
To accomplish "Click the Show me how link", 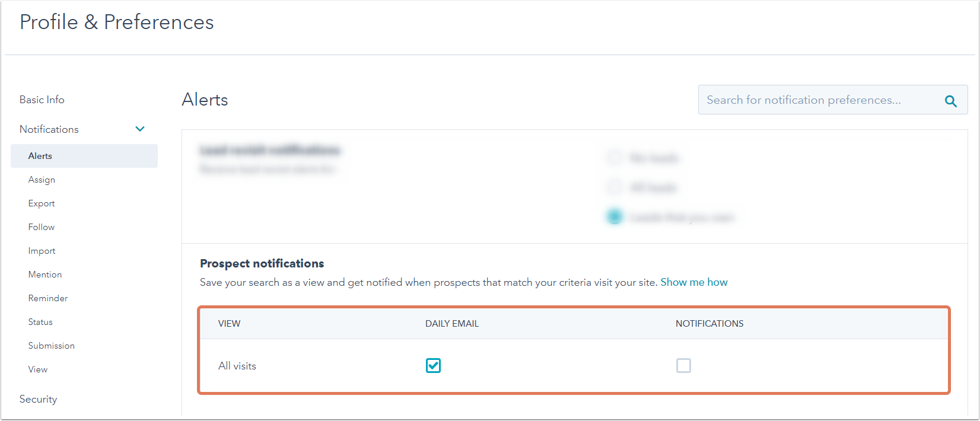I will (x=694, y=282).
